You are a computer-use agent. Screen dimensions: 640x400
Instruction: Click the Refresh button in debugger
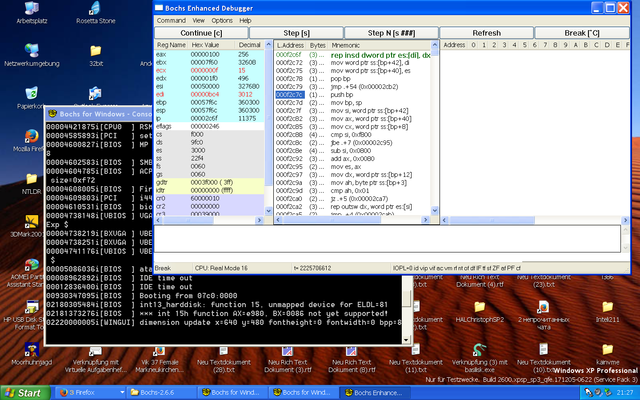tap(487, 33)
